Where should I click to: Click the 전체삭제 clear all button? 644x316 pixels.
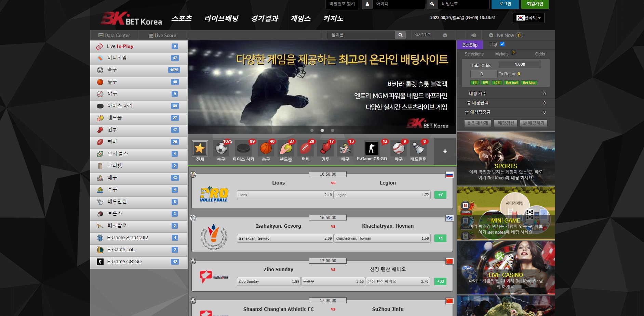tap(478, 123)
